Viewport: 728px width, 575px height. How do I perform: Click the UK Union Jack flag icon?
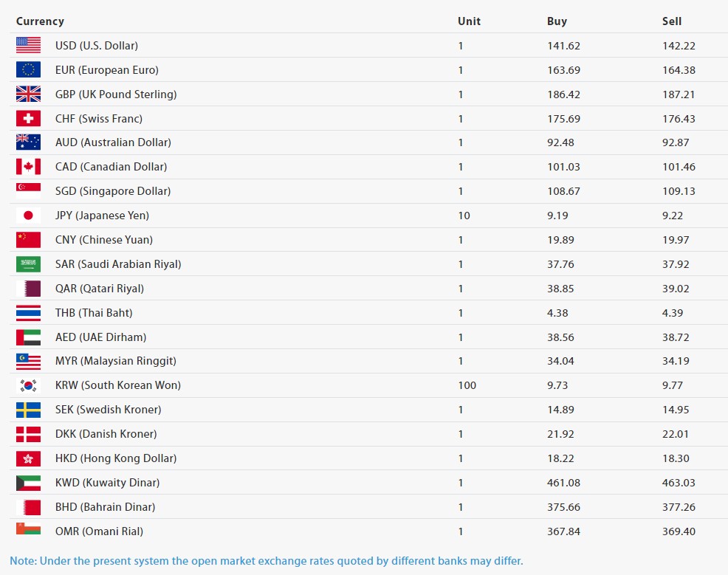(x=28, y=94)
